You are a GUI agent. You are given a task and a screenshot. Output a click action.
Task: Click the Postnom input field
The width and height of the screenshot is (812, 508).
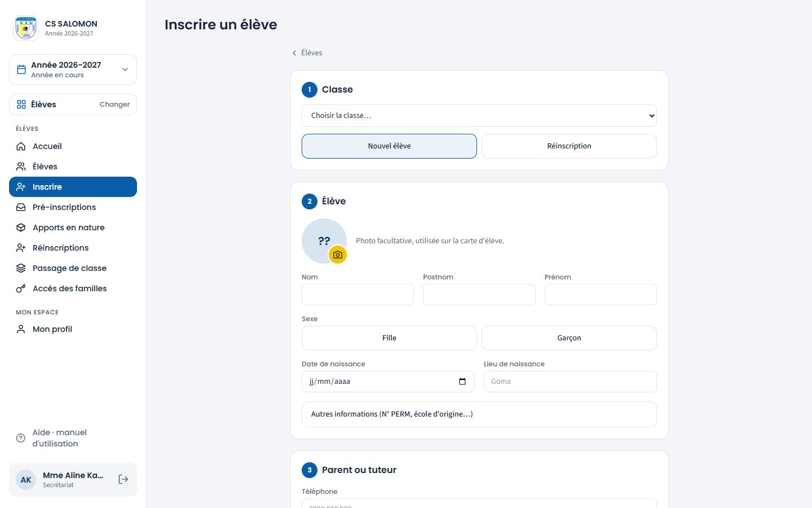pyautogui.click(x=479, y=295)
